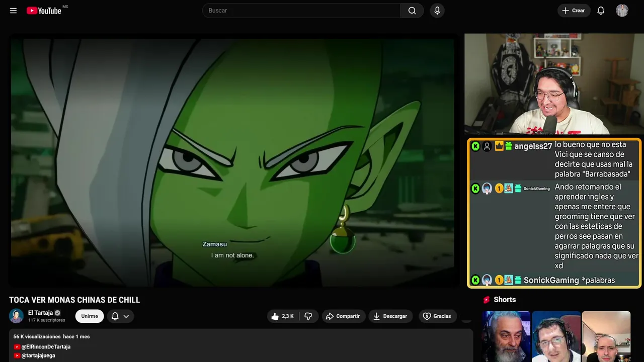Go to YouTube home via the logo

[44, 11]
